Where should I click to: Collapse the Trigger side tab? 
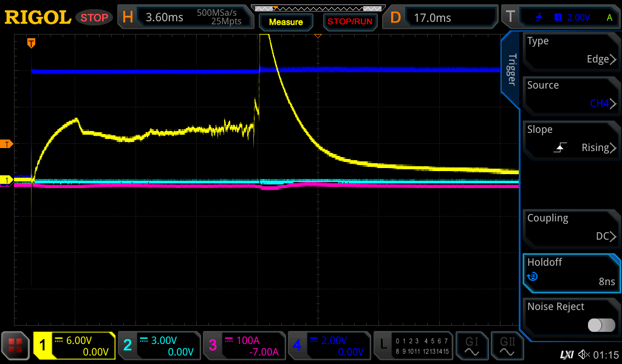511,70
